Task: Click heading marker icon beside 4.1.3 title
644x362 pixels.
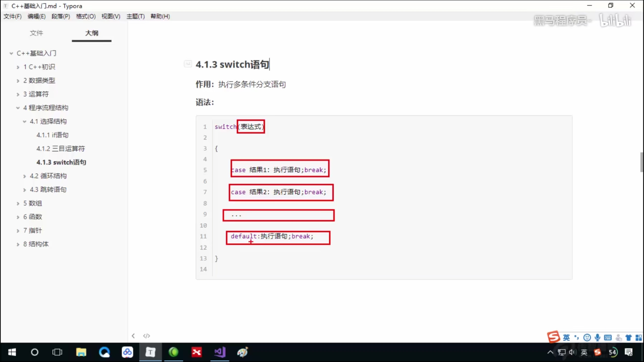Action: pyautogui.click(x=188, y=64)
